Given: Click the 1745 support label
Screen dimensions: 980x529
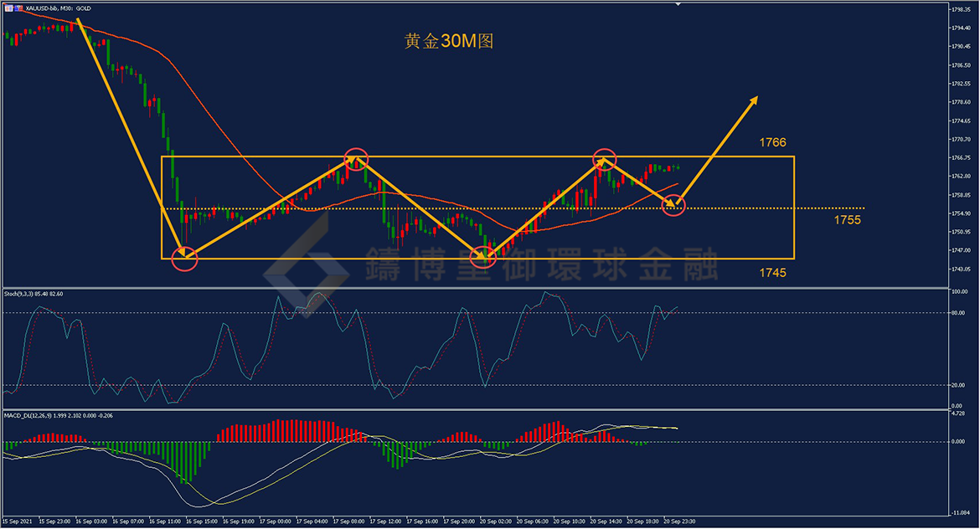Looking at the screenshot, I should [x=772, y=273].
